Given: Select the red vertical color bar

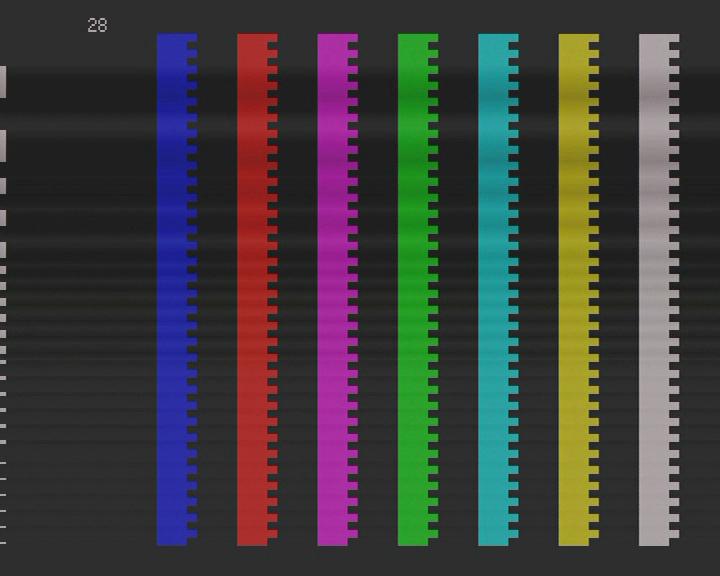Looking at the screenshot, I should click(253, 290).
